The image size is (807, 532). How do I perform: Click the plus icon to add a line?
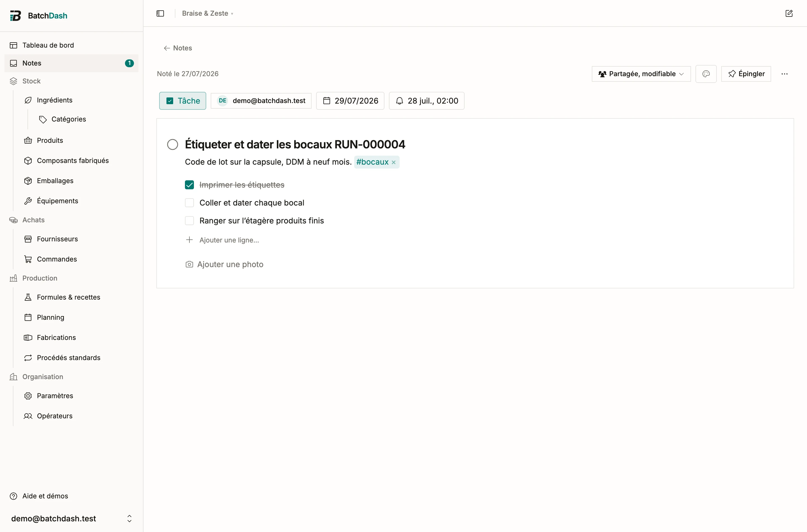click(189, 240)
